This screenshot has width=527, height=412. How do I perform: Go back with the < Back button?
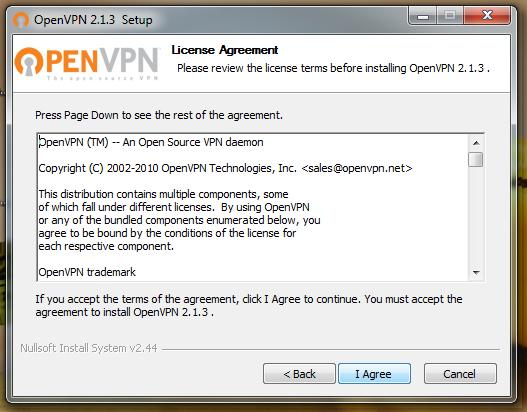[x=299, y=373]
